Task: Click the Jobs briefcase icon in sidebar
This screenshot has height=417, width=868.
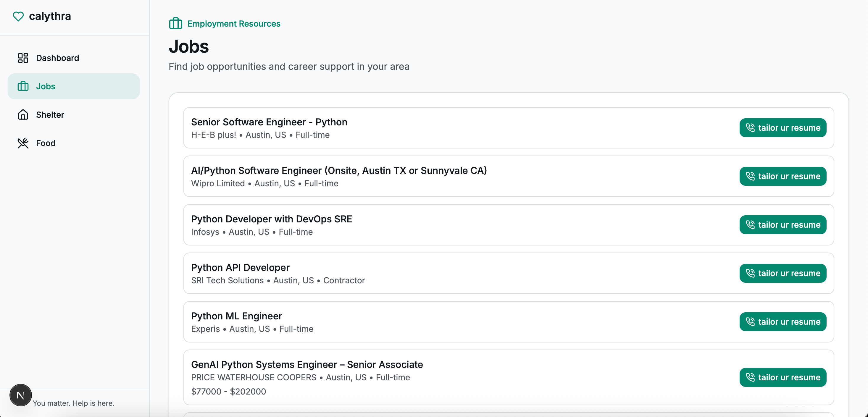Action: [23, 86]
